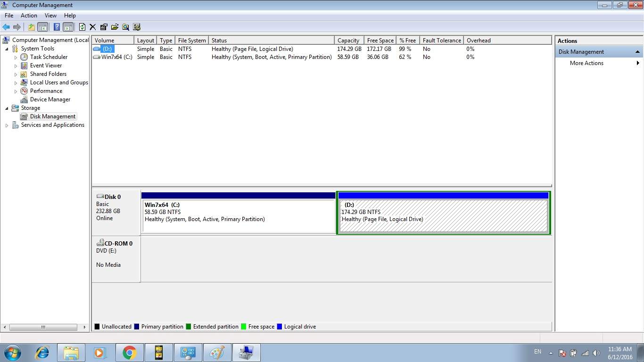Image resolution: width=644 pixels, height=362 pixels.
Task: Click the EN language indicator
Action: 537,352
